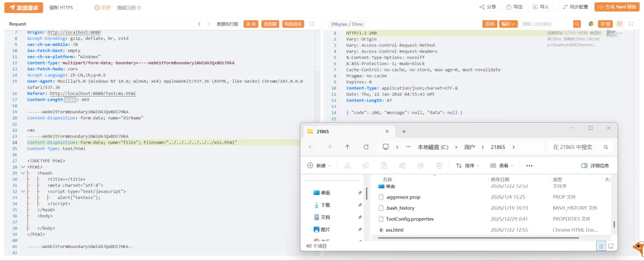Collapse the script fold at line 32
The image size is (644, 261).
click(x=23, y=191)
